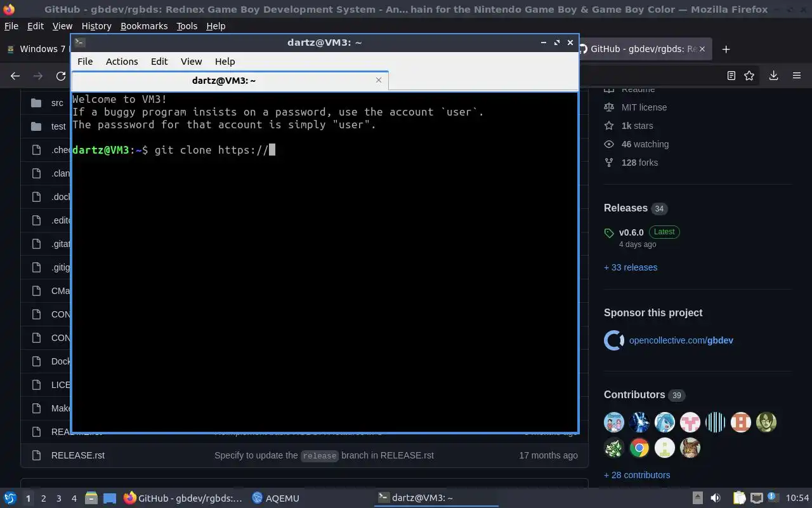Switch to the AQEMU taskbar entry

point(275,498)
